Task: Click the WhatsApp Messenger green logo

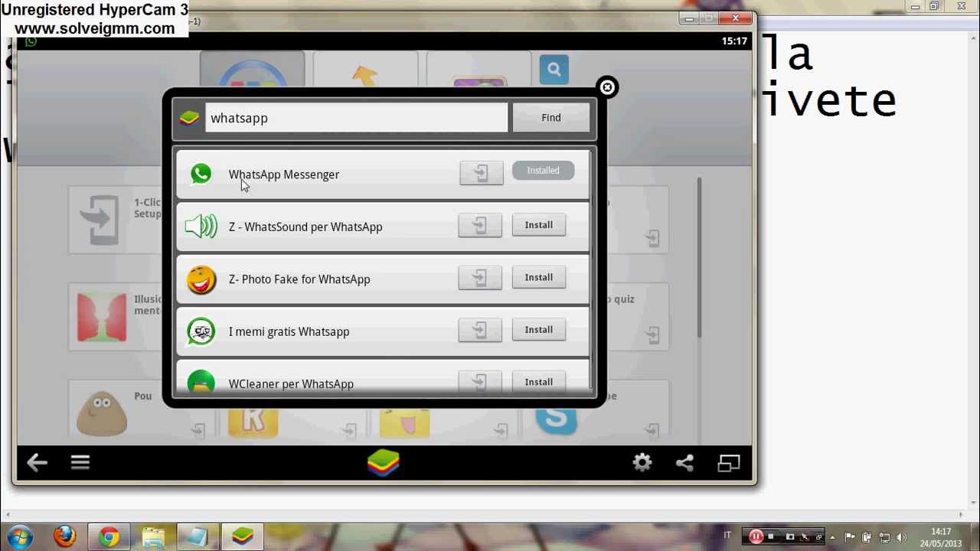Action: (201, 174)
